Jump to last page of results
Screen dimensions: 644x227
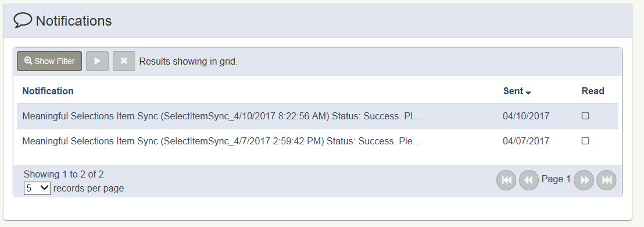tap(606, 180)
